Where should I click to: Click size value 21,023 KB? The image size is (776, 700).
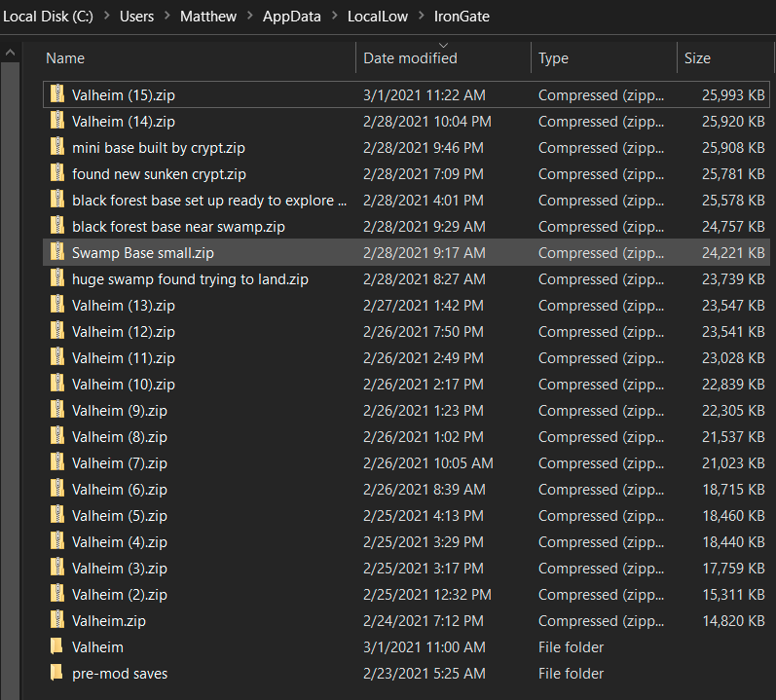tap(733, 463)
